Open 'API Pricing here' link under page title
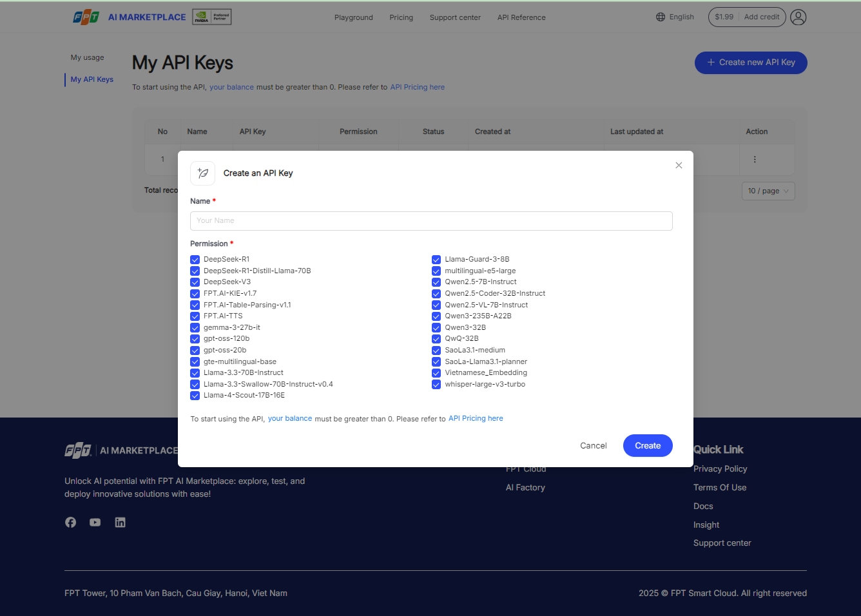Image resolution: width=861 pixels, height=616 pixels. [418, 88]
